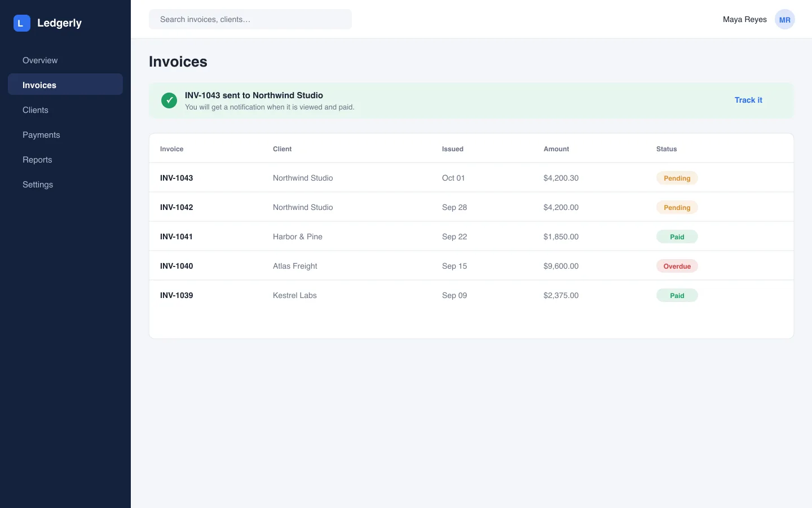Viewport: 812px width, 508px height.
Task: Click the Ledgerly logo icon
Action: pos(22,23)
